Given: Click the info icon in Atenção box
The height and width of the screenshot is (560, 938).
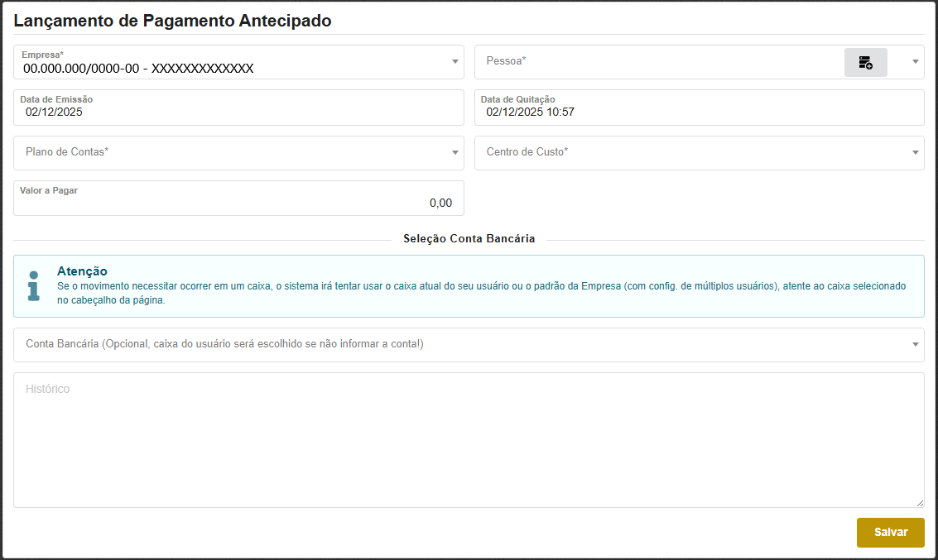Looking at the screenshot, I should point(33,285).
